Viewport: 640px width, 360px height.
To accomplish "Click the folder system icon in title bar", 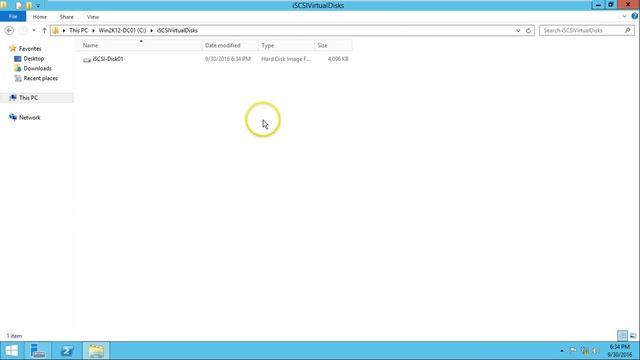I will 3,5.
